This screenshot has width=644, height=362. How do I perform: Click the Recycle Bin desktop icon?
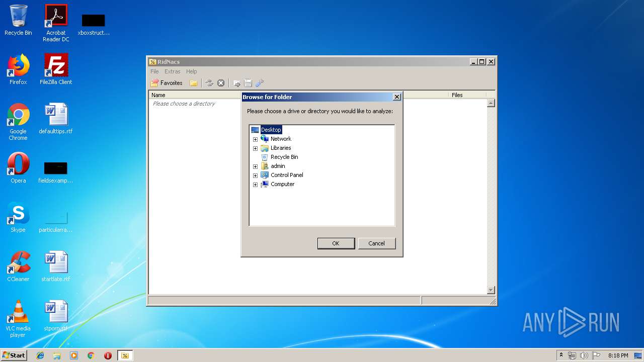click(x=18, y=20)
